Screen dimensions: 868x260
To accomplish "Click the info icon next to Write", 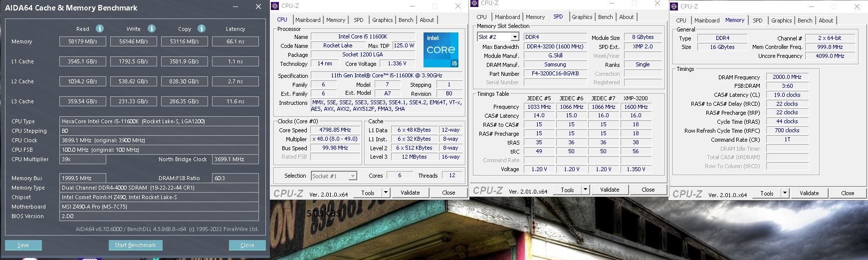I will (x=152, y=28).
